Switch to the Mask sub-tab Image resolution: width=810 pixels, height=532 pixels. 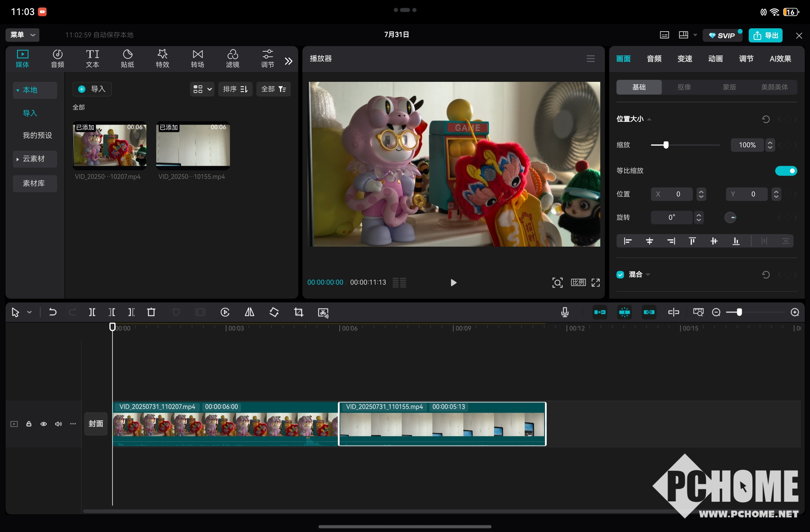[729, 87]
